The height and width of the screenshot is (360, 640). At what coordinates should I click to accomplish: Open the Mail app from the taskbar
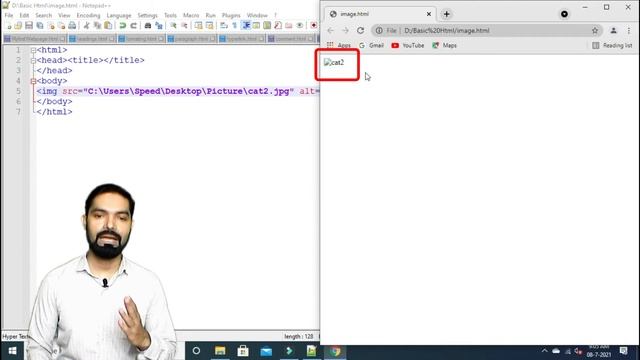tap(266, 351)
